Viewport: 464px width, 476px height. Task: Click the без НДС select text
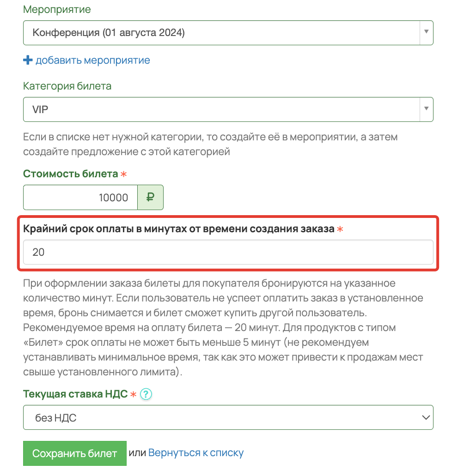coord(55,418)
